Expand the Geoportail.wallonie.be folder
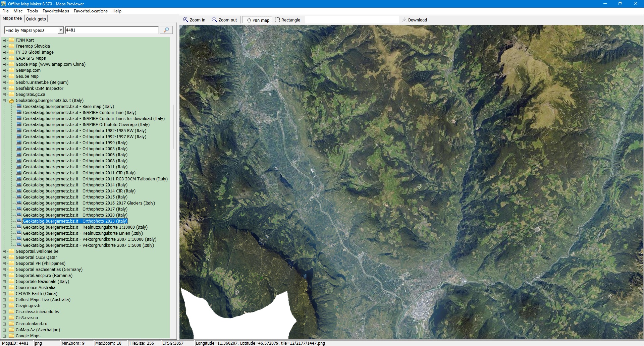Image resolution: width=644 pixels, height=346 pixels. coord(4,251)
